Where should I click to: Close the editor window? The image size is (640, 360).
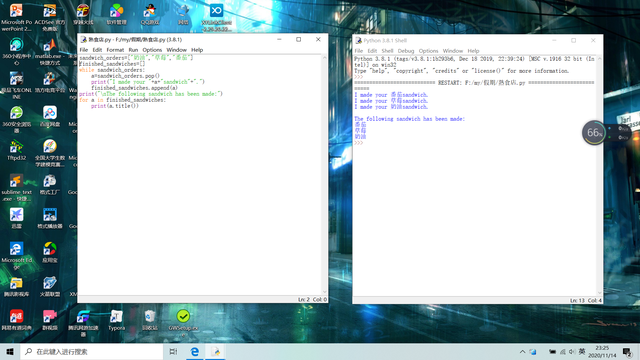tap(318, 40)
